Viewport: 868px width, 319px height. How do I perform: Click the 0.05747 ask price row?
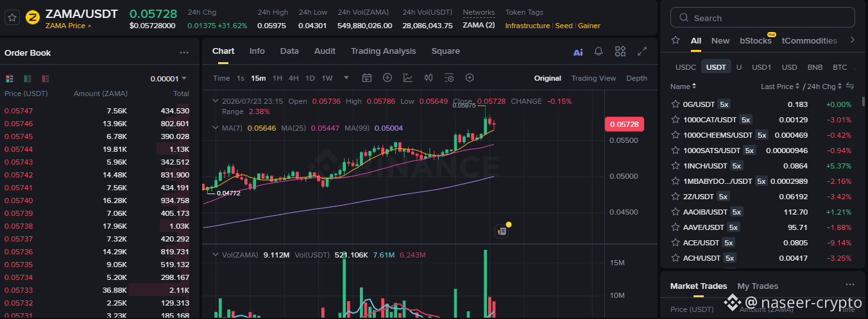pyautogui.click(x=97, y=111)
